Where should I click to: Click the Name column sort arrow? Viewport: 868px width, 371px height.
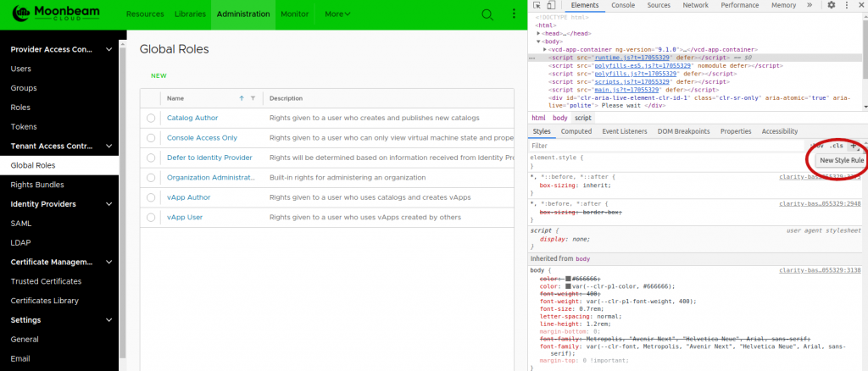[242, 98]
